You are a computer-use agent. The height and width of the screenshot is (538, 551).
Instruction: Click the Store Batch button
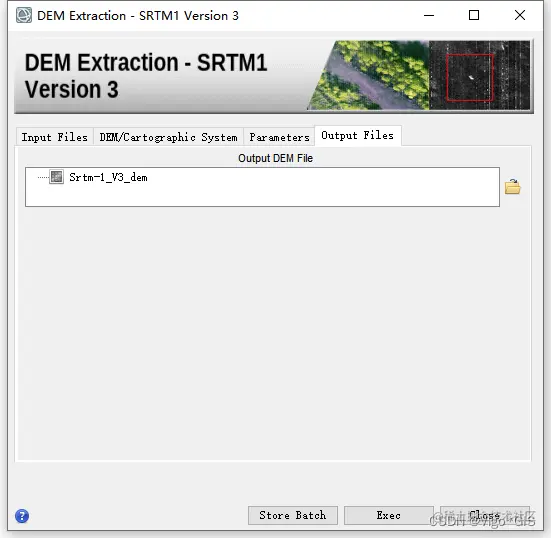[293, 515]
